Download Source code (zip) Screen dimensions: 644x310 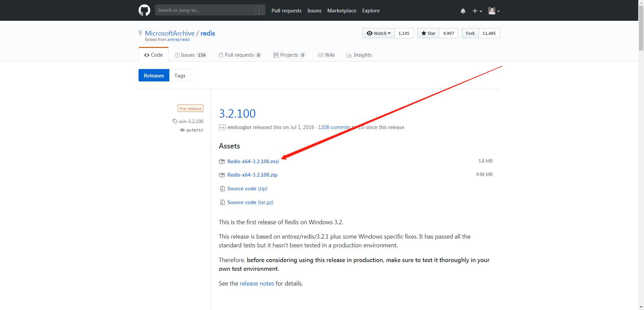247,188
